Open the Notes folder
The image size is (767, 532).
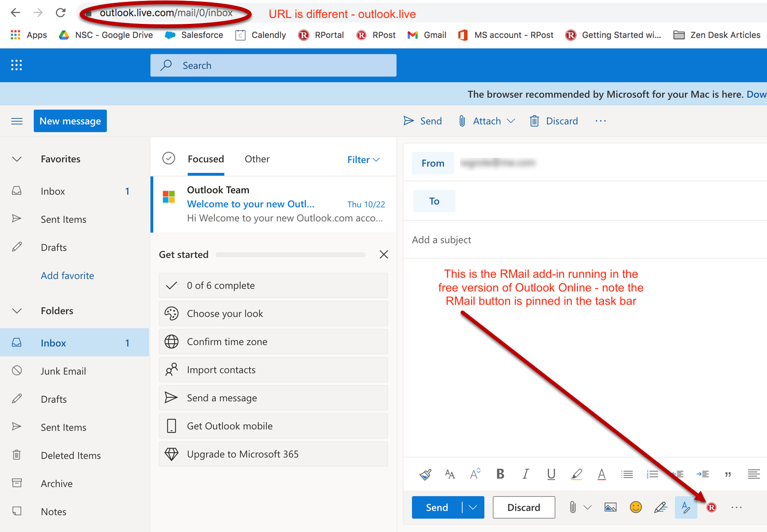click(74, 511)
